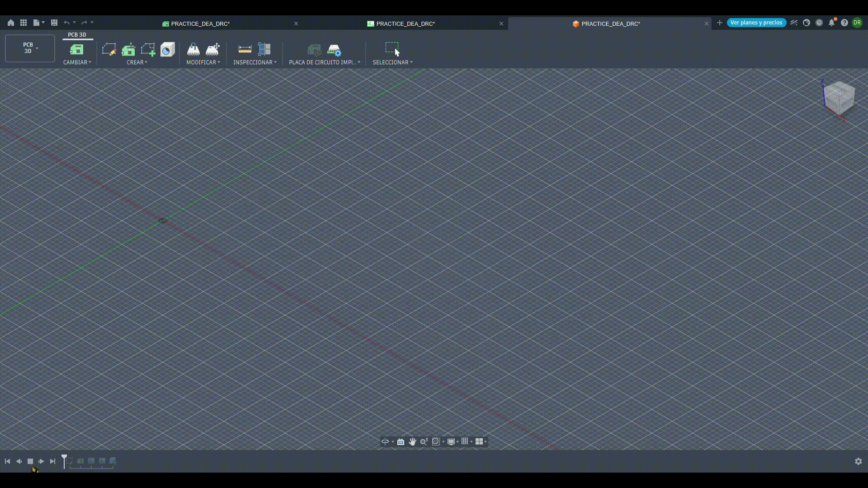Click the Measure ruler icon in INSPECCIONAR
Screen dimensions: 868x488
(x=245, y=49)
